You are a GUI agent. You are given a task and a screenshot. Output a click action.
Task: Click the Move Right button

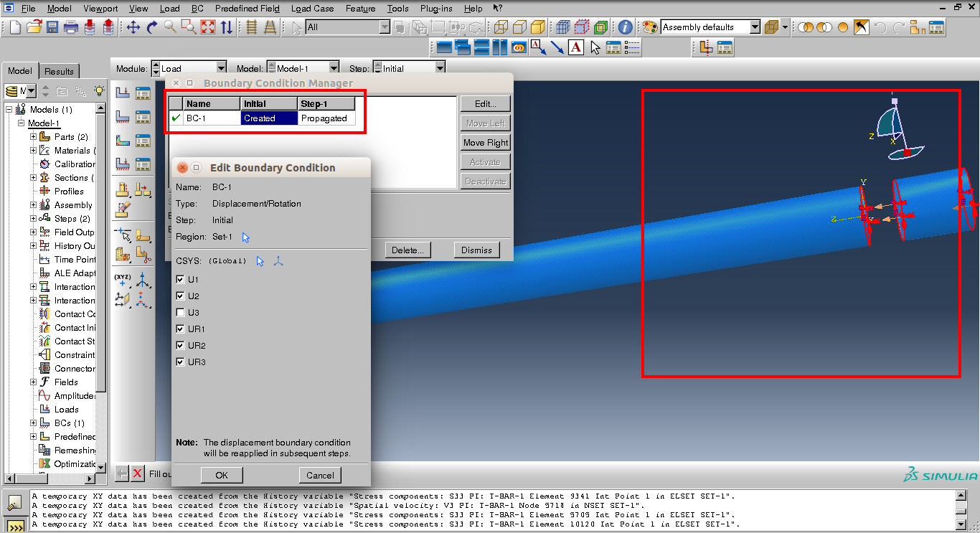[485, 143]
